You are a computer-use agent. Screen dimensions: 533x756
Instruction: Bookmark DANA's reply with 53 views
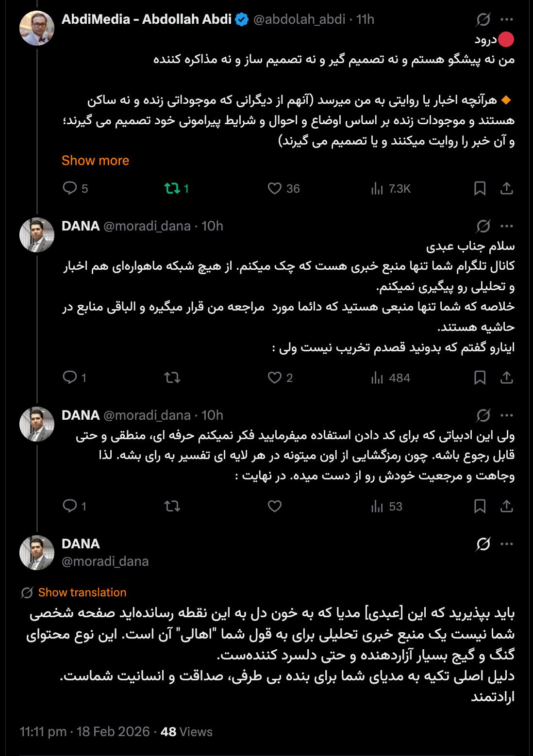click(480, 507)
